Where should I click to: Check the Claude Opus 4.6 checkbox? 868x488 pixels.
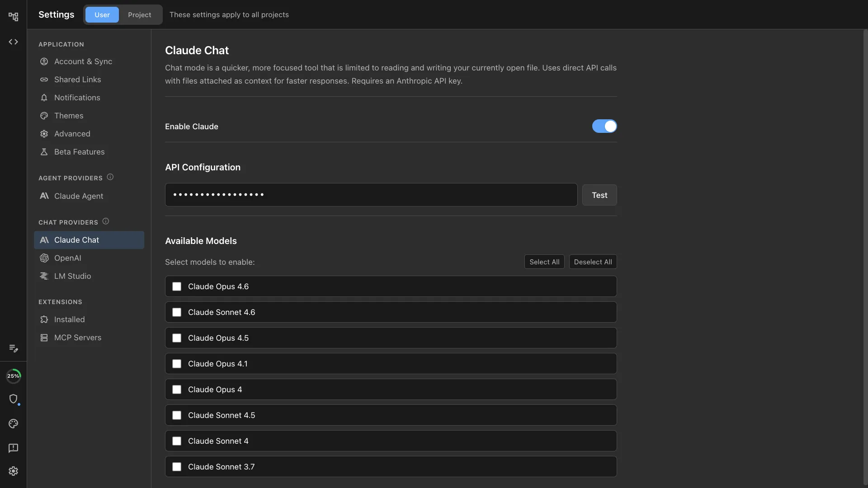pyautogui.click(x=177, y=286)
